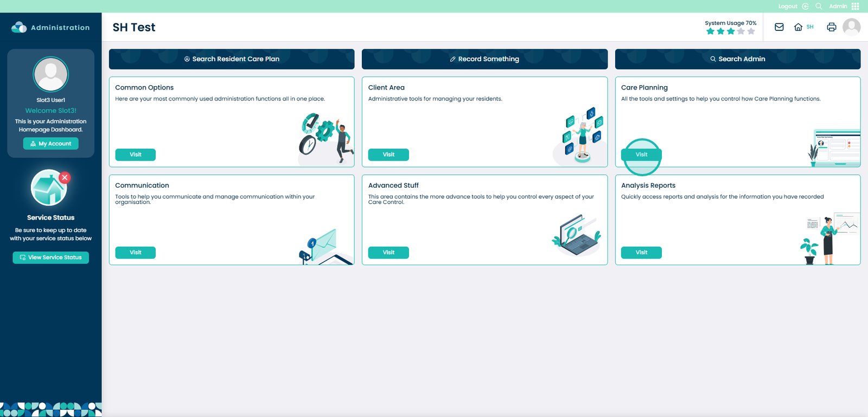Click the "Welcome Slot3!" greeting text
The height and width of the screenshot is (417, 868).
[51, 111]
